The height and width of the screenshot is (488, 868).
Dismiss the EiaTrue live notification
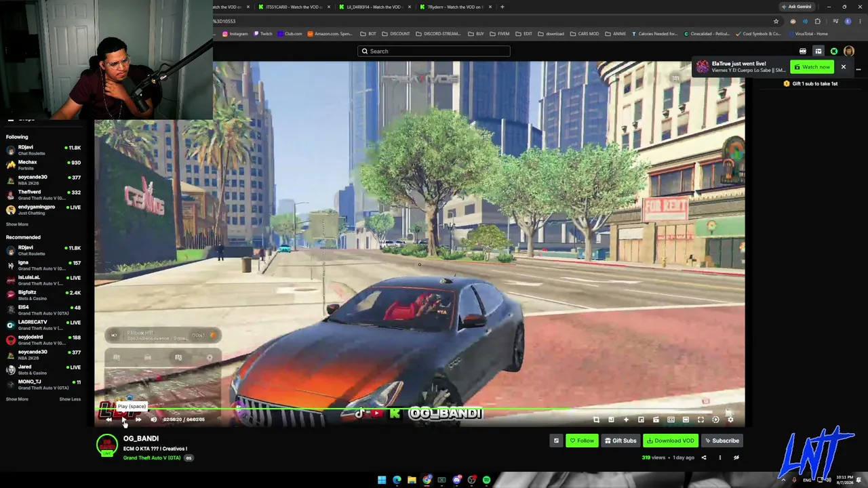tap(844, 67)
